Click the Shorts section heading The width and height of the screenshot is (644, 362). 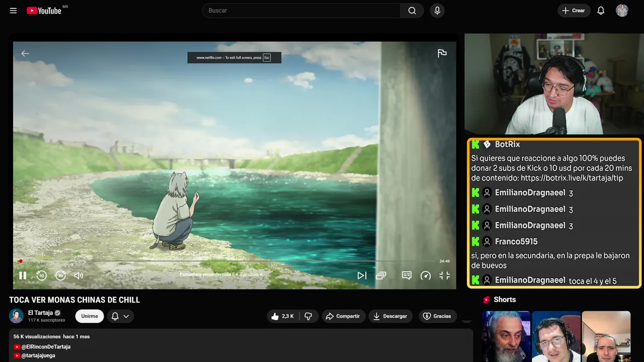505,300
